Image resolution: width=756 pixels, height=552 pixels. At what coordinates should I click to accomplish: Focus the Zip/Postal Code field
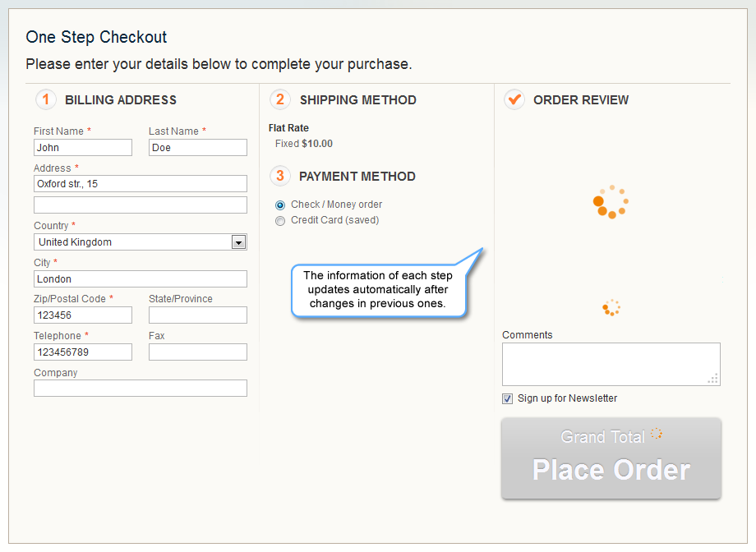click(83, 315)
